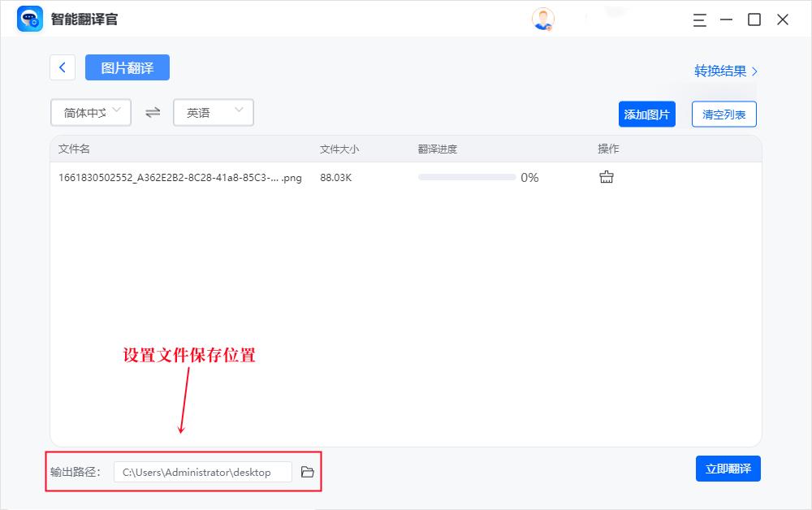
Task: Click the language swap arrows icon
Action: tap(152, 112)
